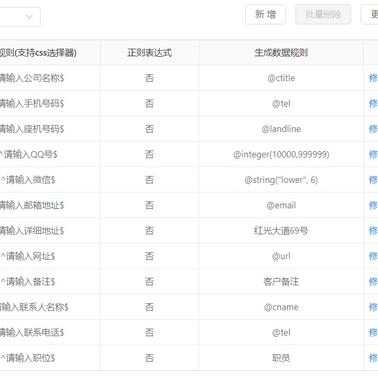Screen dimensions: 378x378
Task: Click the 请输入邮箱地址$ rule cell
Action: click(x=50, y=205)
